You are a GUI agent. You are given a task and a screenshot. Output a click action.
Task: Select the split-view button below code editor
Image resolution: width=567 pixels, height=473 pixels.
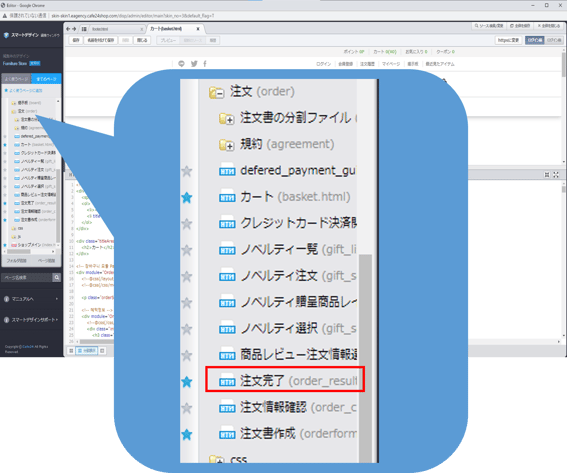click(87, 351)
